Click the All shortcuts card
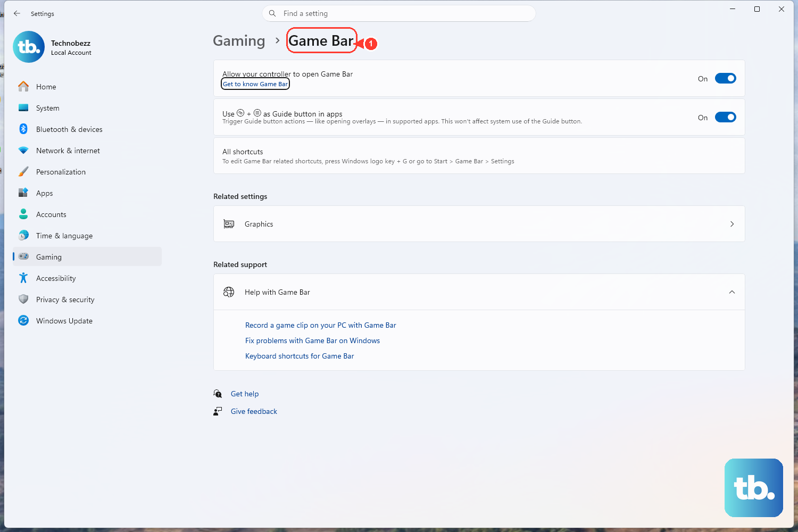The width and height of the screenshot is (798, 532). (479, 156)
